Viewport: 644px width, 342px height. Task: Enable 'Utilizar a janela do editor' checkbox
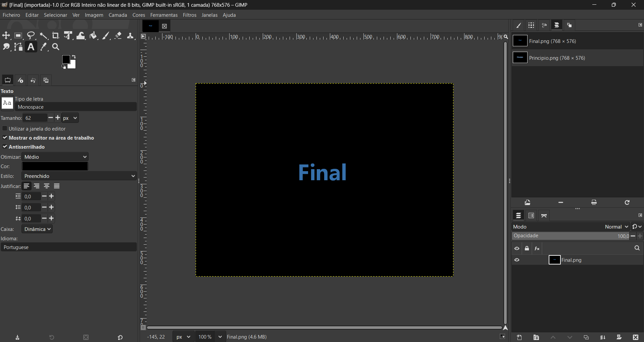pyautogui.click(x=5, y=129)
